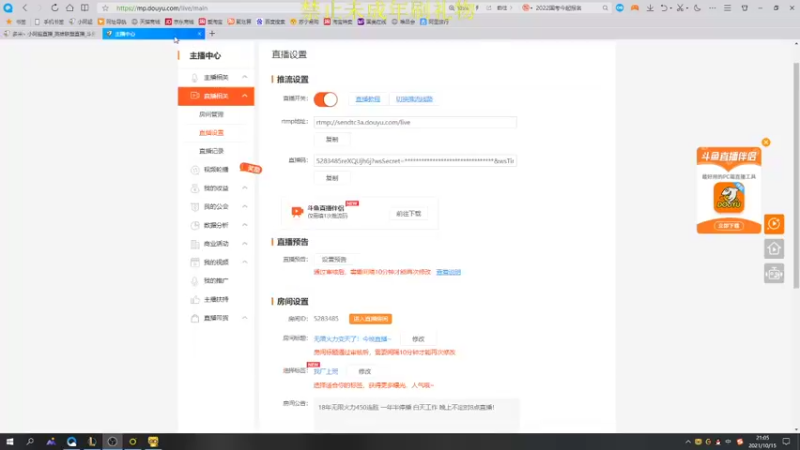Toggle night mode moon icon in browser toolbar

coord(697,8)
